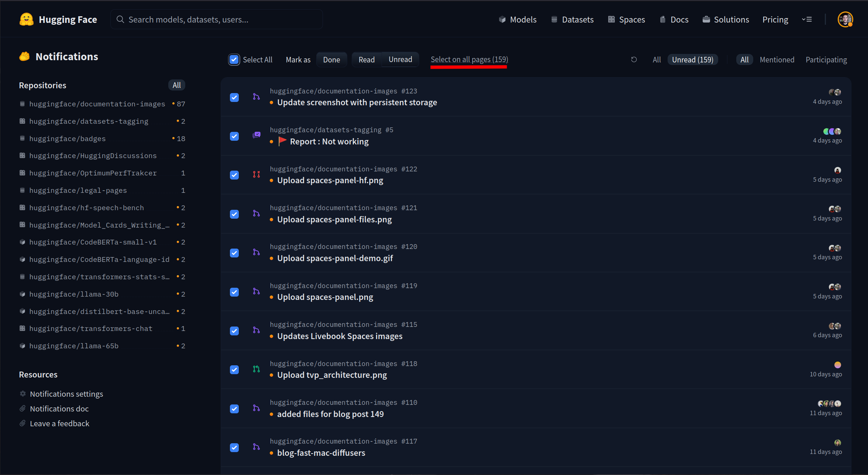Image resolution: width=868 pixels, height=475 pixels.
Task: Click the merged PR icon for #118
Action: click(256, 369)
